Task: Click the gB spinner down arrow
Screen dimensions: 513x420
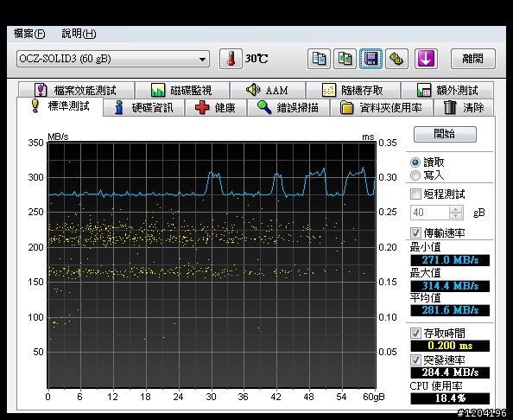Action: 455,216
